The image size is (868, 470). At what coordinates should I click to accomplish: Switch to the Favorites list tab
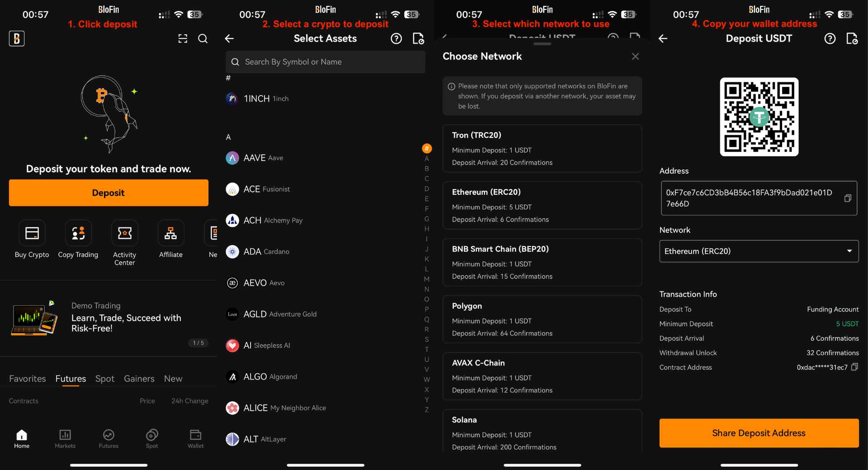coord(28,379)
